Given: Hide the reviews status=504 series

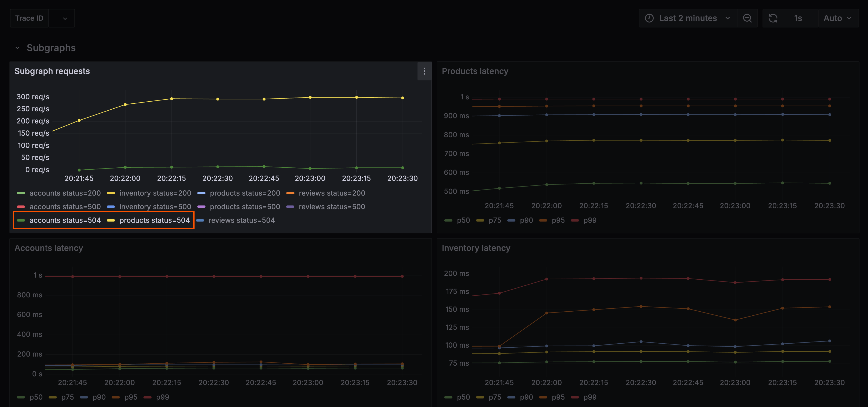Looking at the screenshot, I should (242, 220).
